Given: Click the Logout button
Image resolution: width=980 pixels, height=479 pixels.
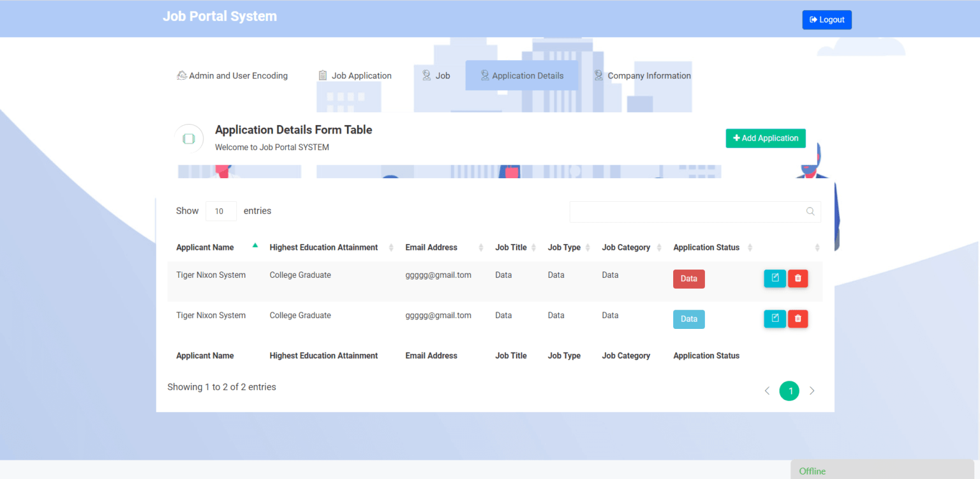Looking at the screenshot, I should point(826,20).
